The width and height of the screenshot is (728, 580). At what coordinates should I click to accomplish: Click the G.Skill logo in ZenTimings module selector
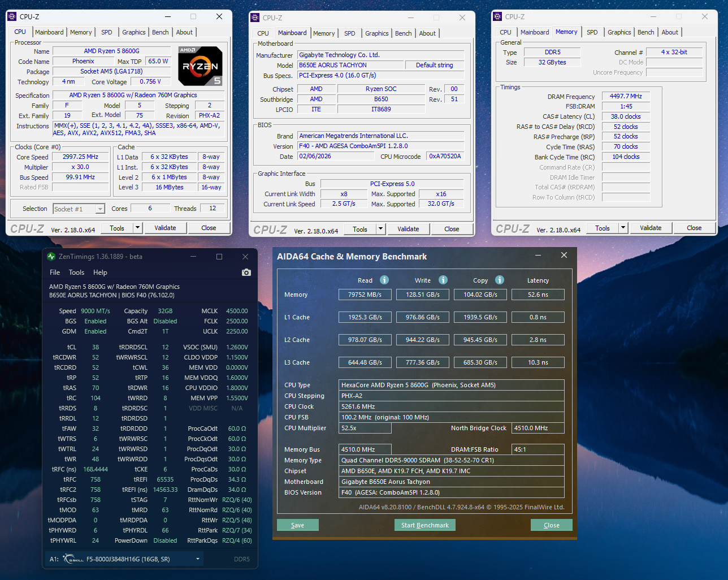coord(73,559)
